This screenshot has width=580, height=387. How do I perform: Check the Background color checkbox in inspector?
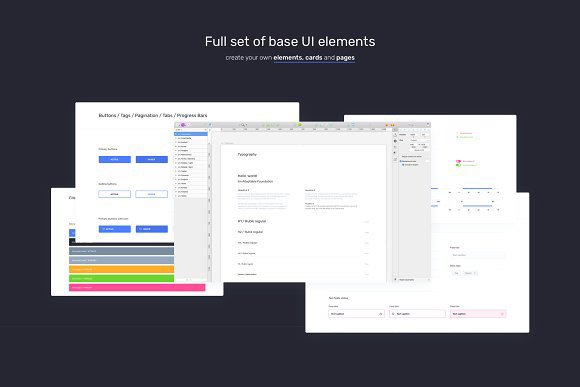(x=401, y=161)
